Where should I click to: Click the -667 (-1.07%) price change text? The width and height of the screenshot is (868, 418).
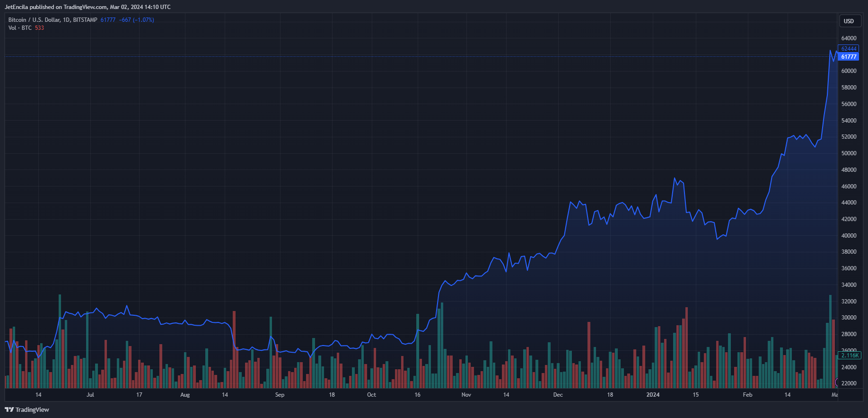tap(136, 20)
